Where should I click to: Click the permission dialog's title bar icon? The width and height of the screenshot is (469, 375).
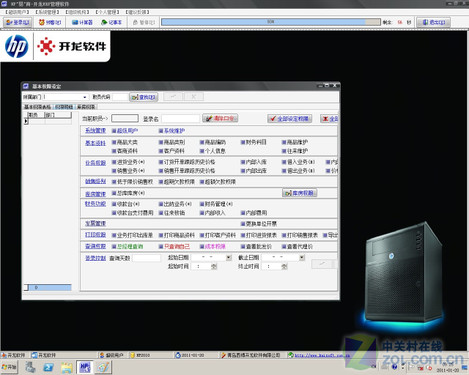point(26,86)
